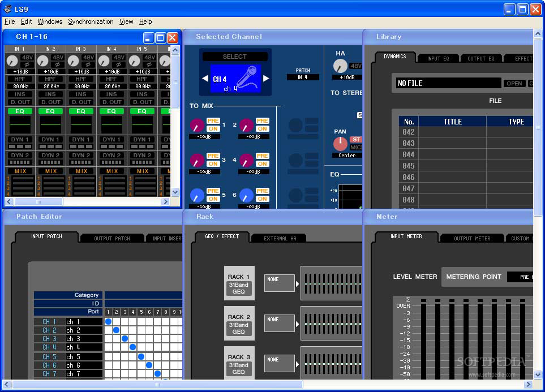Open RACK 1 NONE input selector
545x392 pixels.
pos(280,283)
